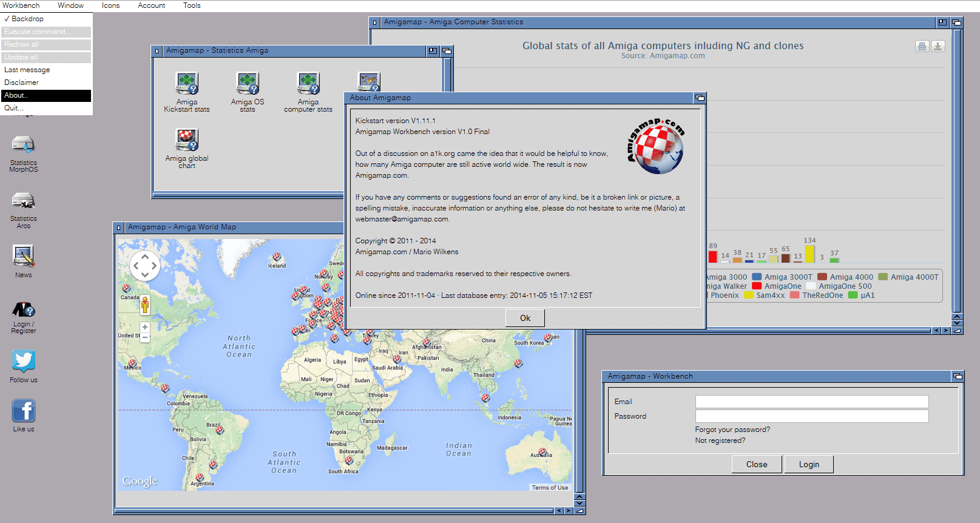Open the Statistics Aros desktop icon
The width and height of the screenshot is (980, 523).
pyautogui.click(x=23, y=201)
